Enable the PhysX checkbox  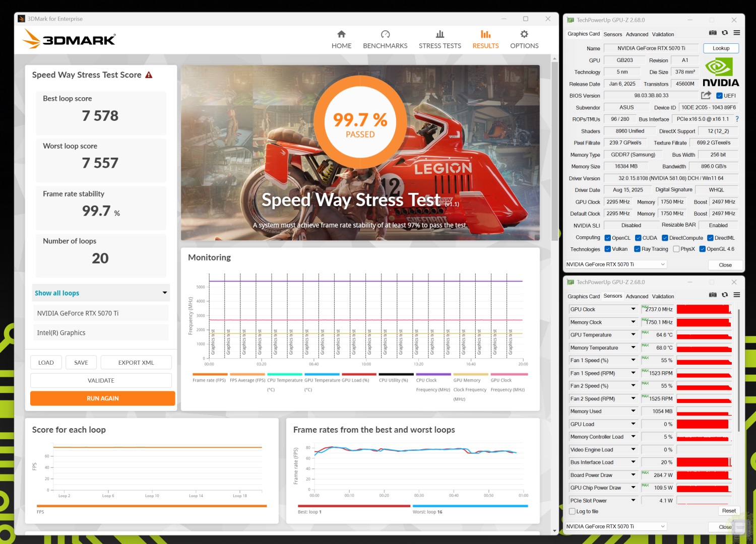pyautogui.click(x=676, y=249)
